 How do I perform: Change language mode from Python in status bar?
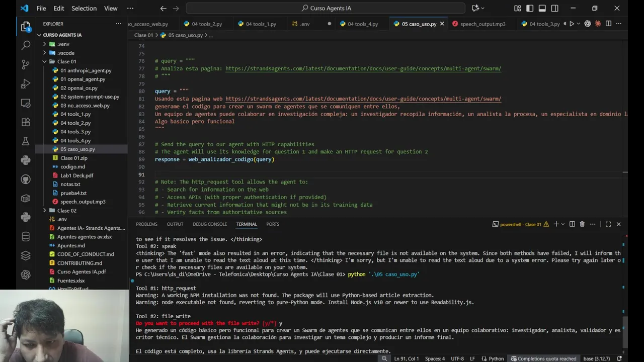click(496, 358)
